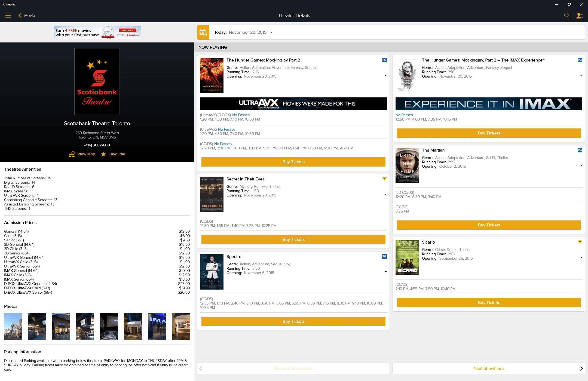The width and height of the screenshot is (588, 381).
Task: Open the navigation hamburger menu
Action: tap(8, 16)
